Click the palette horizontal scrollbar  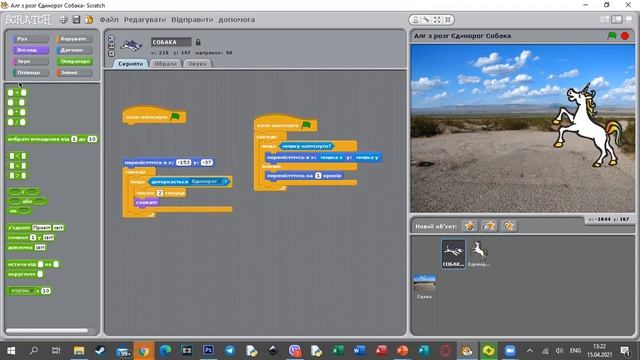[47, 331]
